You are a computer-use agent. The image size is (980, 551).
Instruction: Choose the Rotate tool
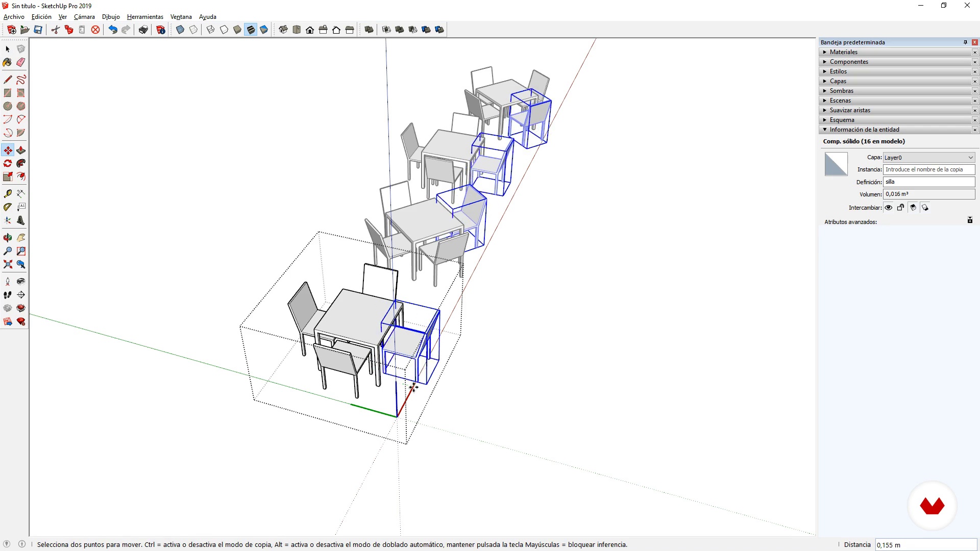8,164
